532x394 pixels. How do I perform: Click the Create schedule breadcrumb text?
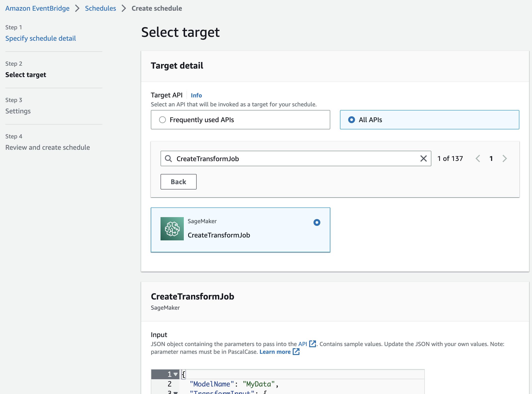pyautogui.click(x=157, y=8)
